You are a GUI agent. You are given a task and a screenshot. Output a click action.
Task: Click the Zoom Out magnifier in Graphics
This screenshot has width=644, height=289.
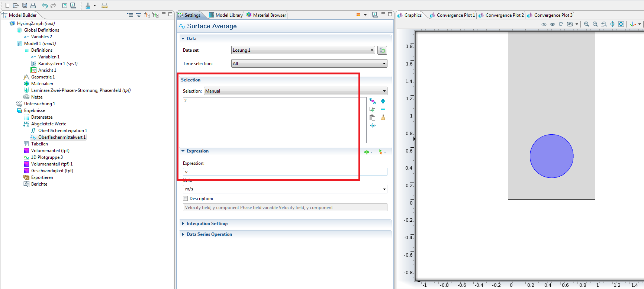(x=595, y=24)
